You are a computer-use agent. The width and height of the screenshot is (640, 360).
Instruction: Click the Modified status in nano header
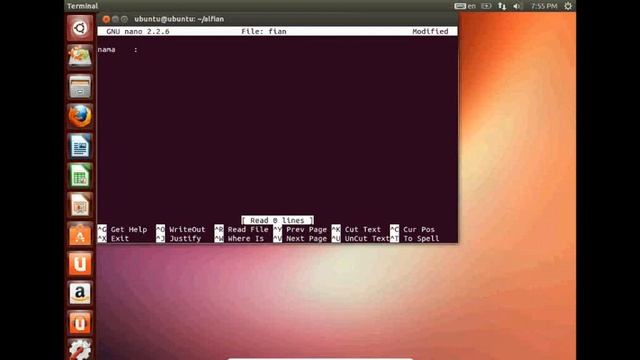(x=430, y=31)
